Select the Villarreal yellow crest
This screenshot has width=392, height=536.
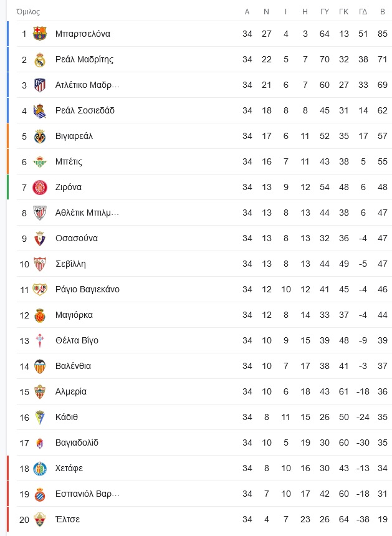coord(40,136)
